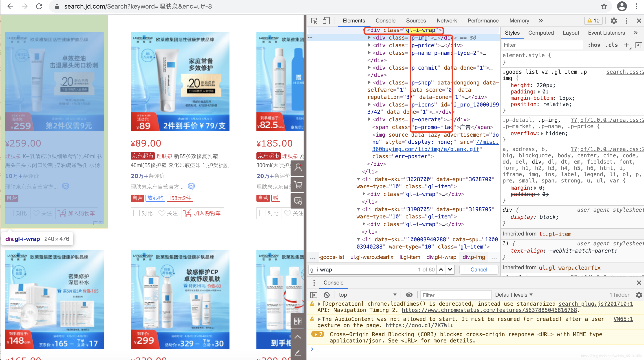644x360 pixels.
Task: Open DevTools settings gear
Action: click(613, 21)
